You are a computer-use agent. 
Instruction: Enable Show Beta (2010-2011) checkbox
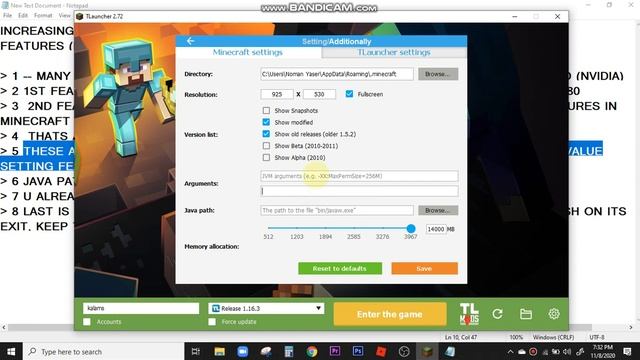tap(266, 146)
